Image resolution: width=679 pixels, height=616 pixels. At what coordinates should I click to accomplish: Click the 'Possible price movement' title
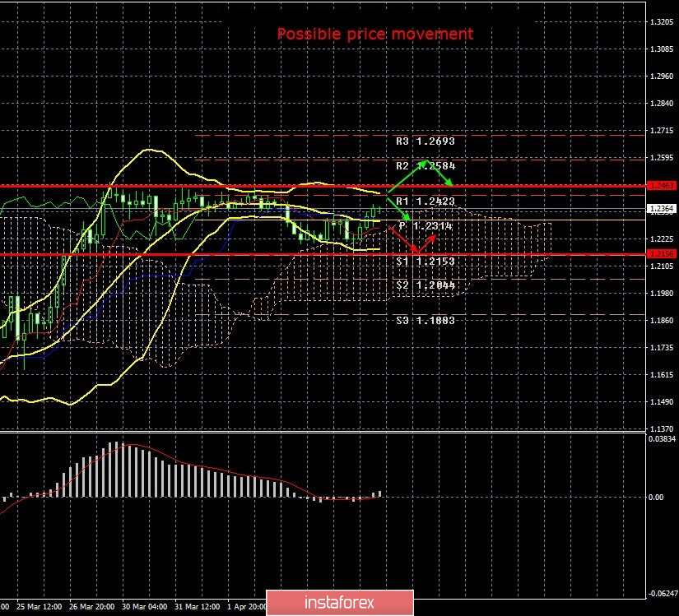(374, 34)
